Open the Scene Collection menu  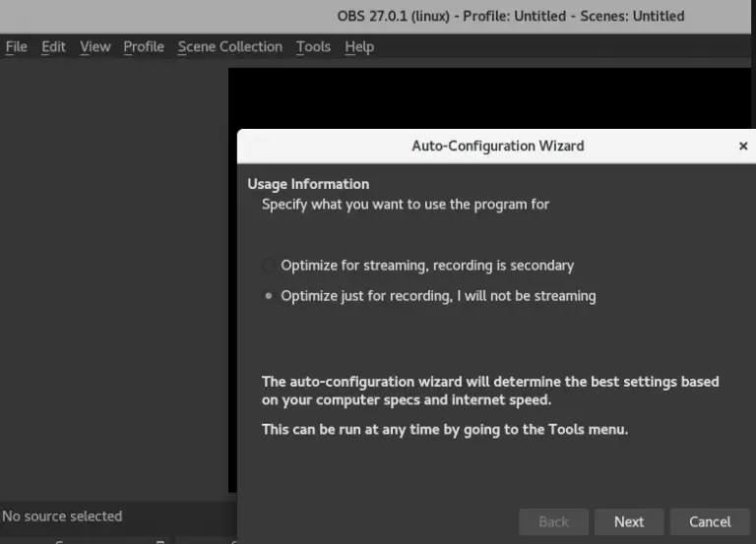coord(230,47)
